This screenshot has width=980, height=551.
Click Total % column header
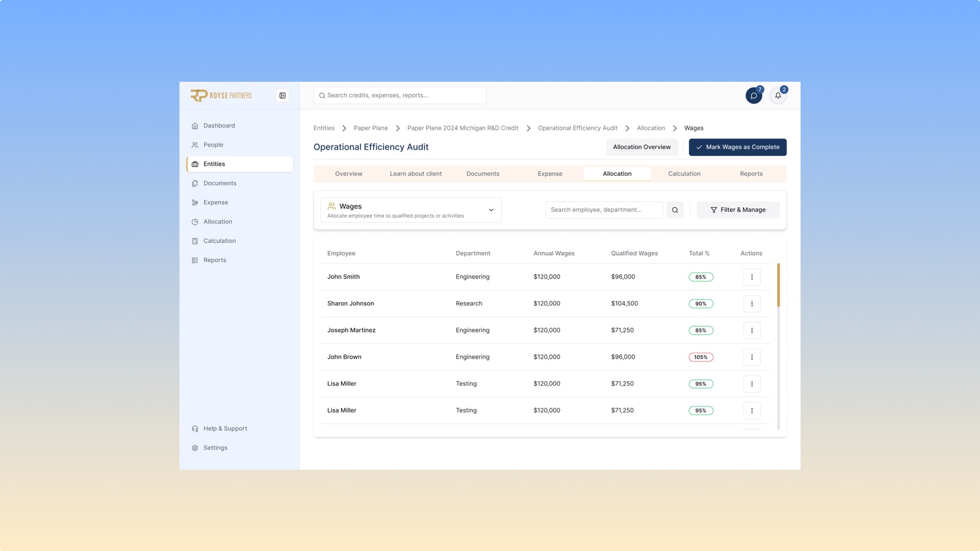point(699,253)
